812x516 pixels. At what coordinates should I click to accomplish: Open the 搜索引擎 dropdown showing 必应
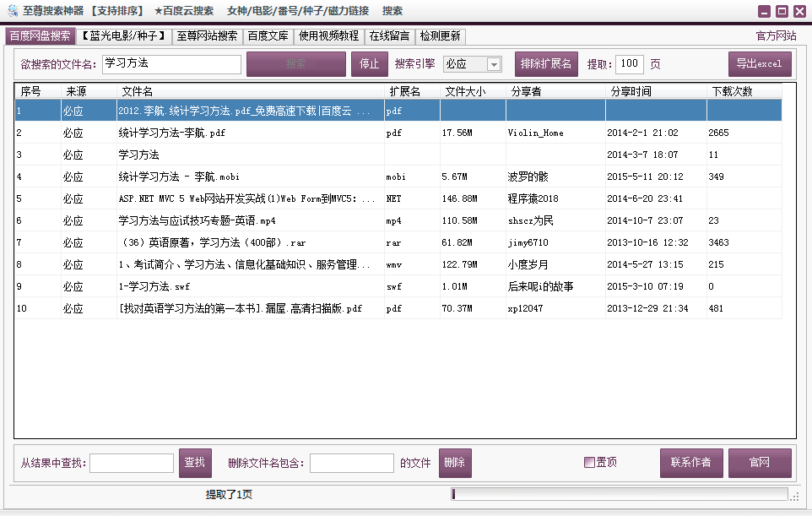(473, 63)
